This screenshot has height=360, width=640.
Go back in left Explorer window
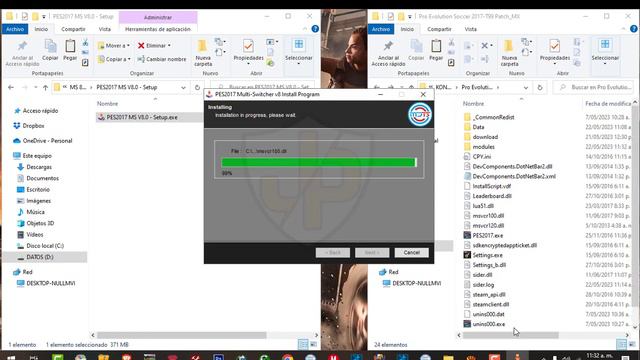click(11, 87)
